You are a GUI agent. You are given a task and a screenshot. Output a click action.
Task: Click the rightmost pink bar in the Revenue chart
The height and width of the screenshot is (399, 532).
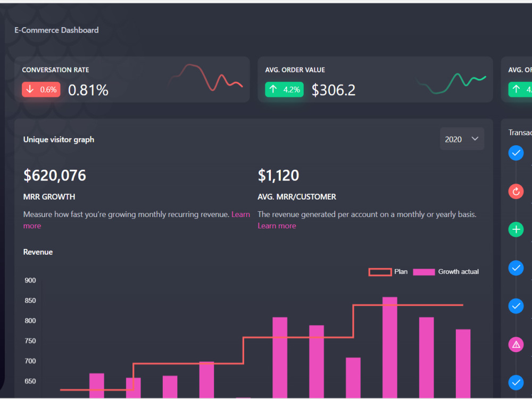point(463,363)
